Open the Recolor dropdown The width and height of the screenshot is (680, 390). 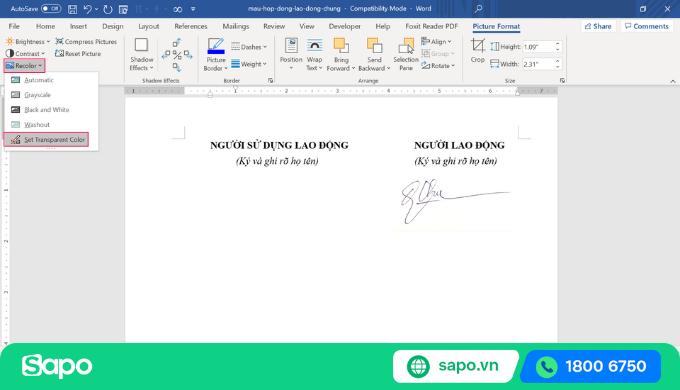pos(24,66)
